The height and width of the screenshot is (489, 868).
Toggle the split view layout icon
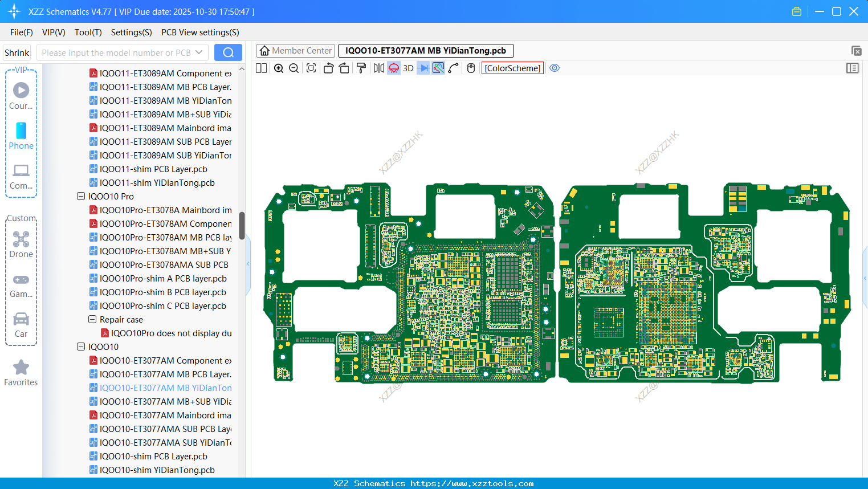261,68
